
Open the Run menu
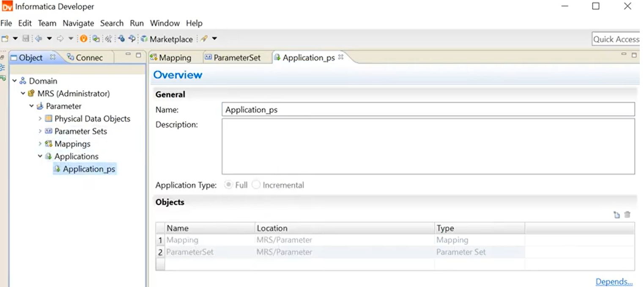(137, 23)
